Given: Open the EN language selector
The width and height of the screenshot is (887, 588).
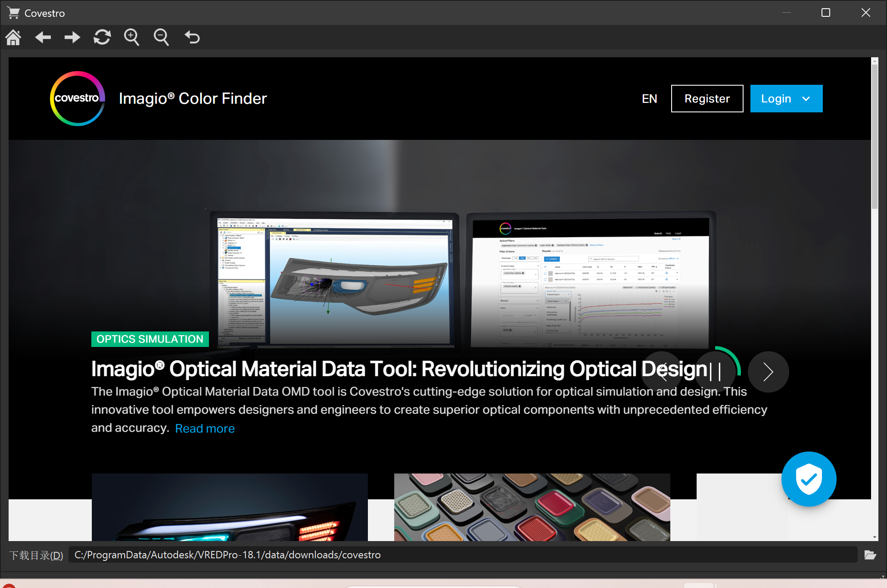Looking at the screenshot, I should click(x=649, y=99).
